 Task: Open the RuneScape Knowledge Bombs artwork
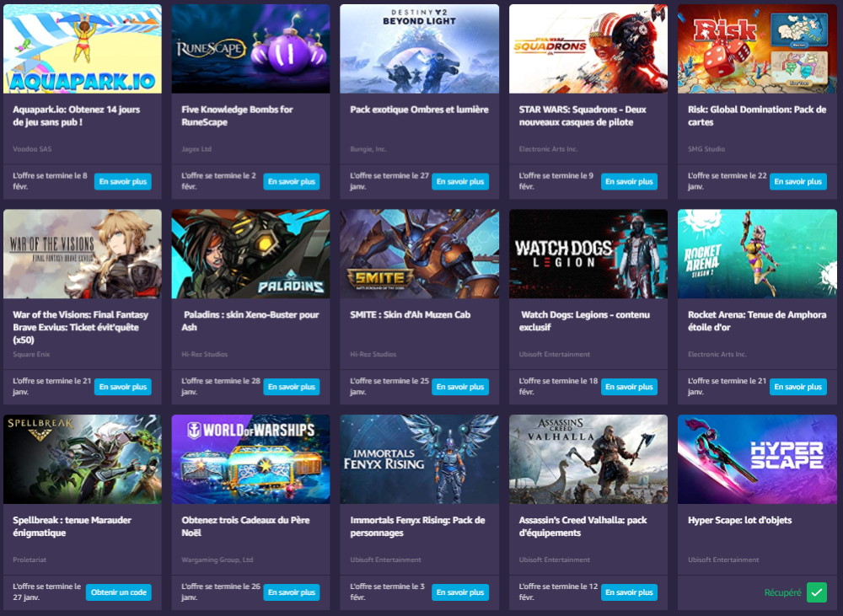(250, 48)
